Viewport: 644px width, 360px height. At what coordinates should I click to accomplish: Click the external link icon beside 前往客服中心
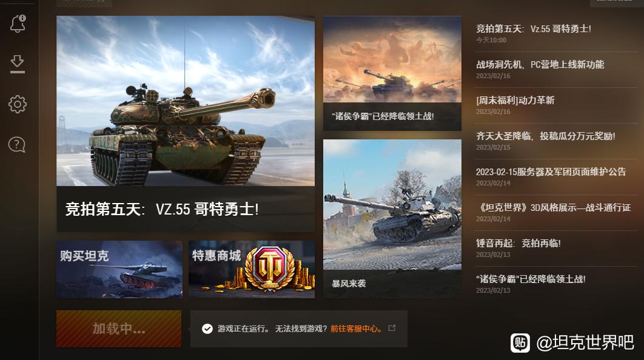coord(392,328)
